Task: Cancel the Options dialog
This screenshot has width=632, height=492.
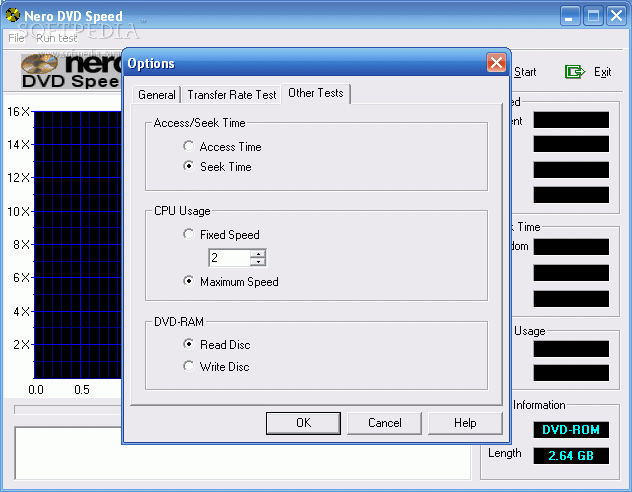Action: pos(384,423)
